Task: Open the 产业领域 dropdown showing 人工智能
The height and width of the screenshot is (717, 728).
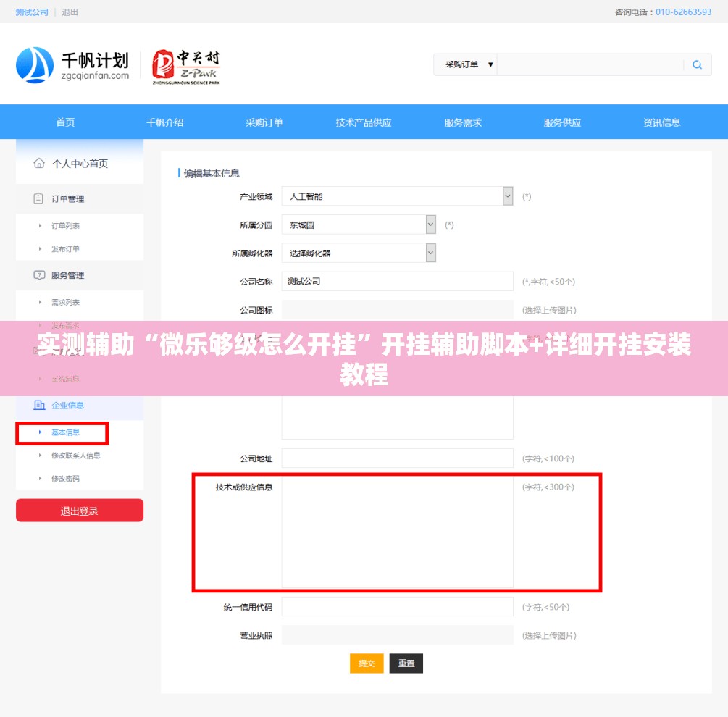Action: (x=397, y=196)
